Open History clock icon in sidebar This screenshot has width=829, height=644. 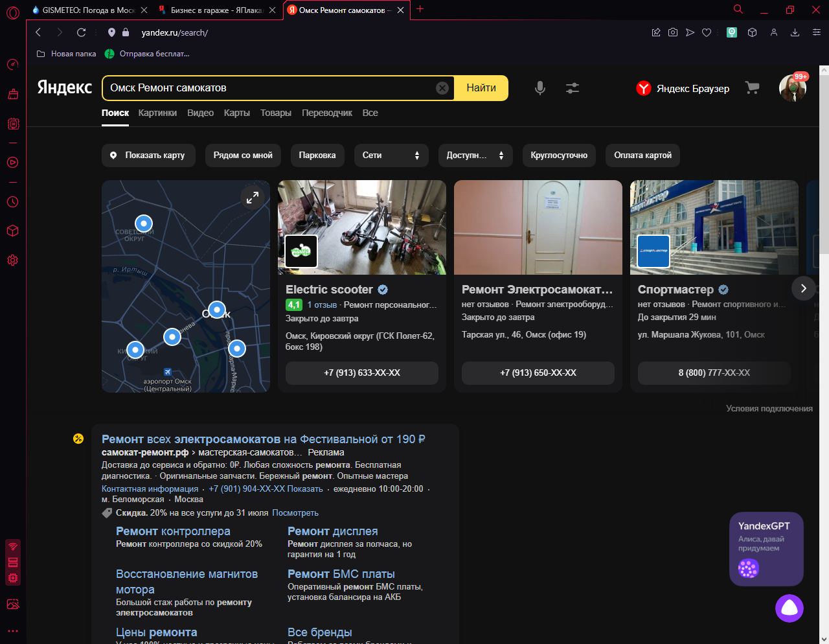[x=13, y=201]
